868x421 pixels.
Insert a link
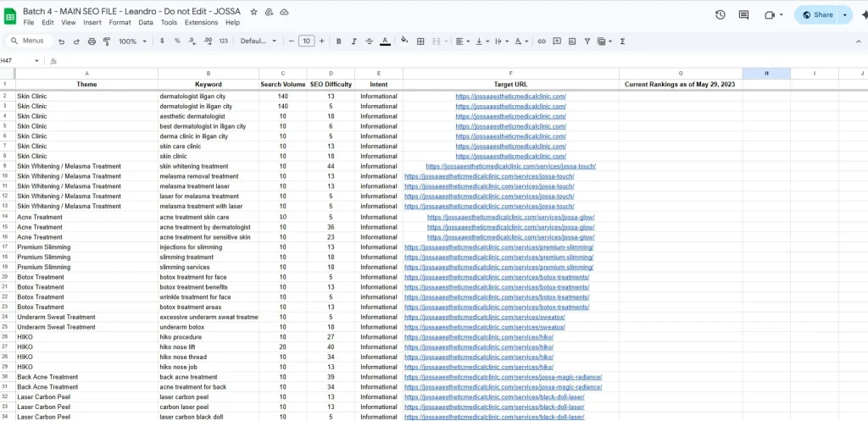point(542,42)
